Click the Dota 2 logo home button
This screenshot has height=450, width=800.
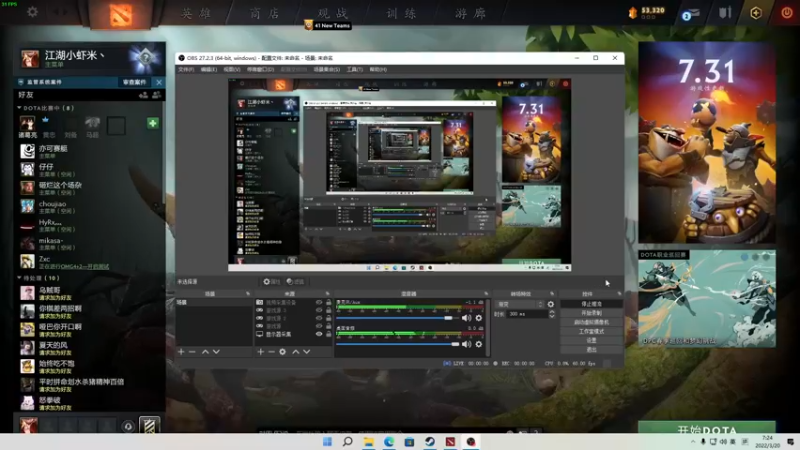click(x=120, y=14)
